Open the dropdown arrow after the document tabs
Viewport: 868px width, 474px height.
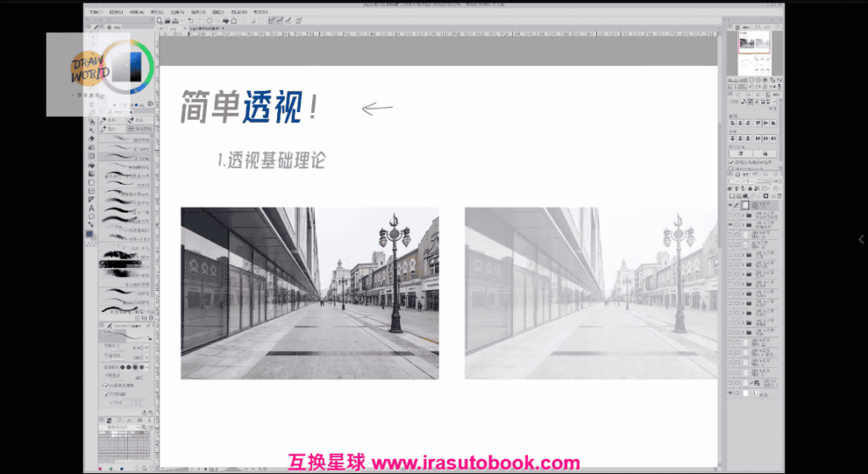(225, 29)
